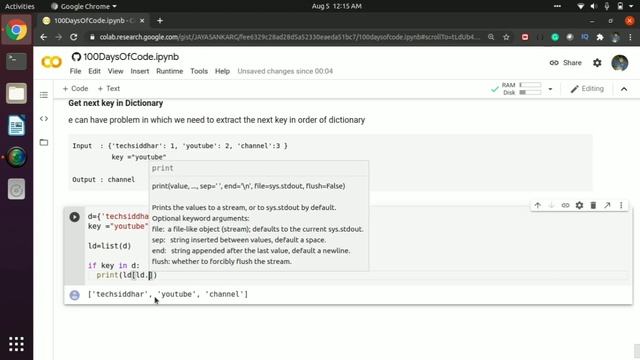
Task: Open Chrome extensions puzzle icon
Action: pyautogui.click(x=600, y=37)
